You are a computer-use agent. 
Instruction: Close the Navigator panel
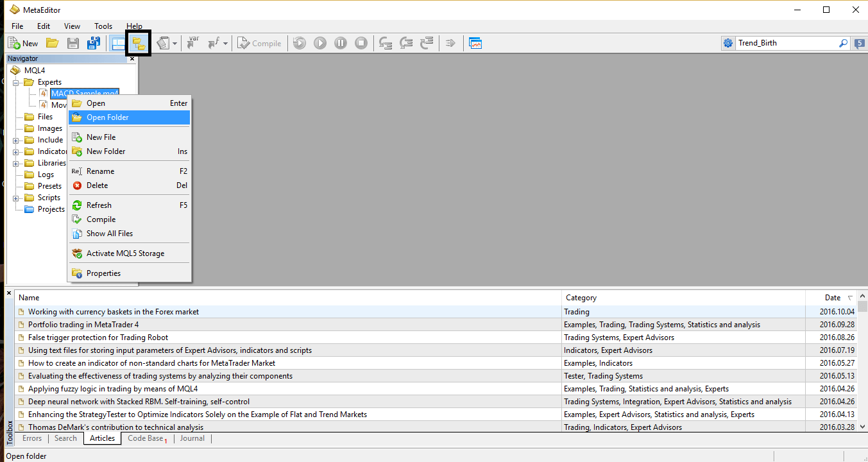point(133,58)
